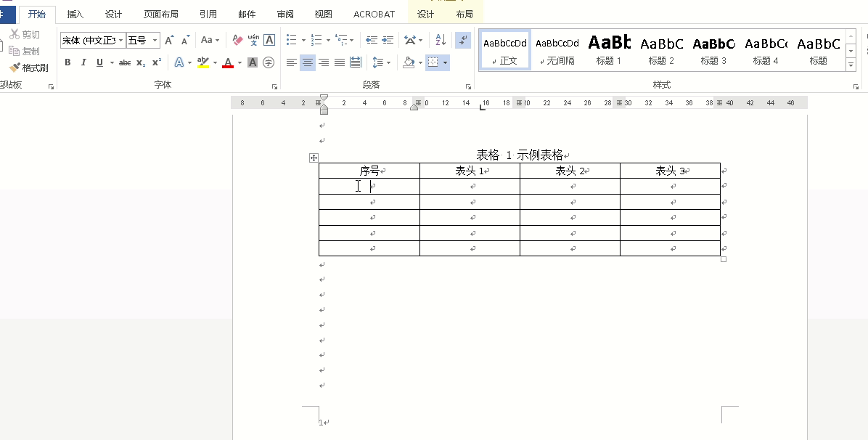Screen dimensions: 868x440
Task: Open the font size dropdown
Action: [155, 40]
